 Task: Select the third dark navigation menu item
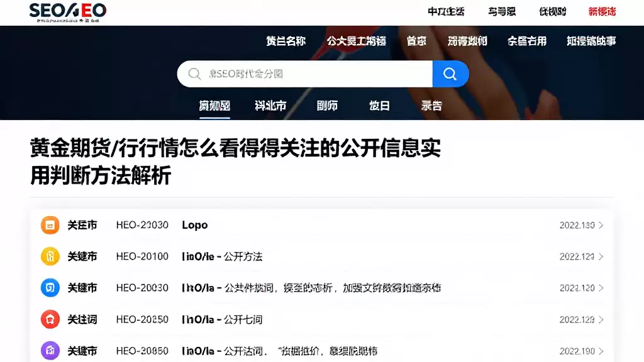[416, 41]
